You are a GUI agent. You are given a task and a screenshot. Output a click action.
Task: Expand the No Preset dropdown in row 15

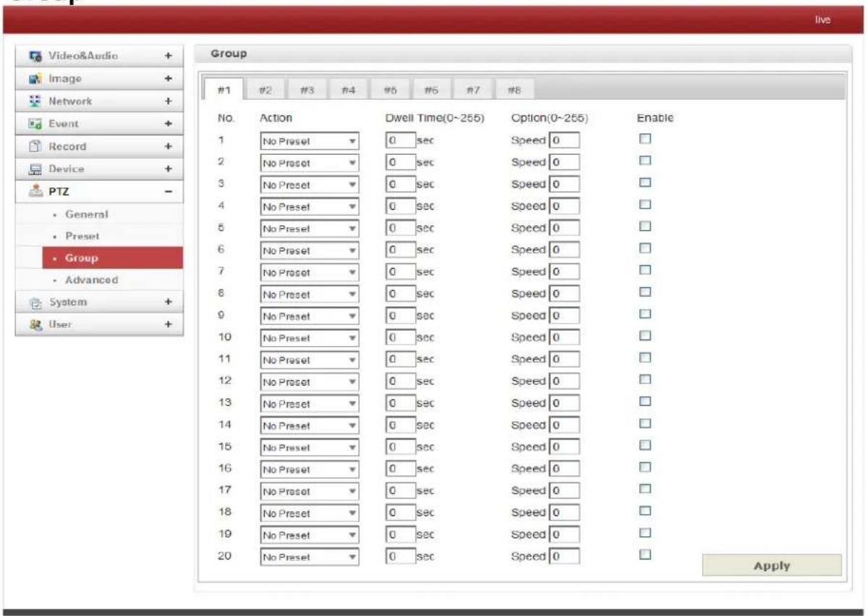309,447
